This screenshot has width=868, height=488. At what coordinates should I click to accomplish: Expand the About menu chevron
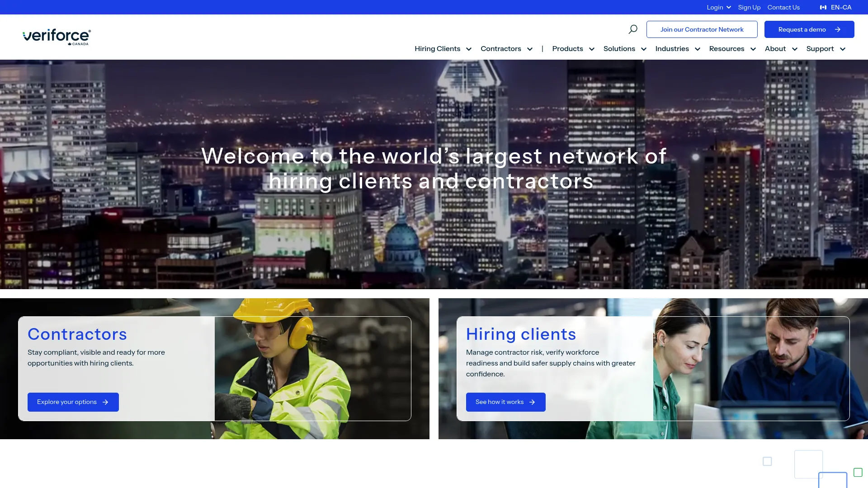(795, 49)
